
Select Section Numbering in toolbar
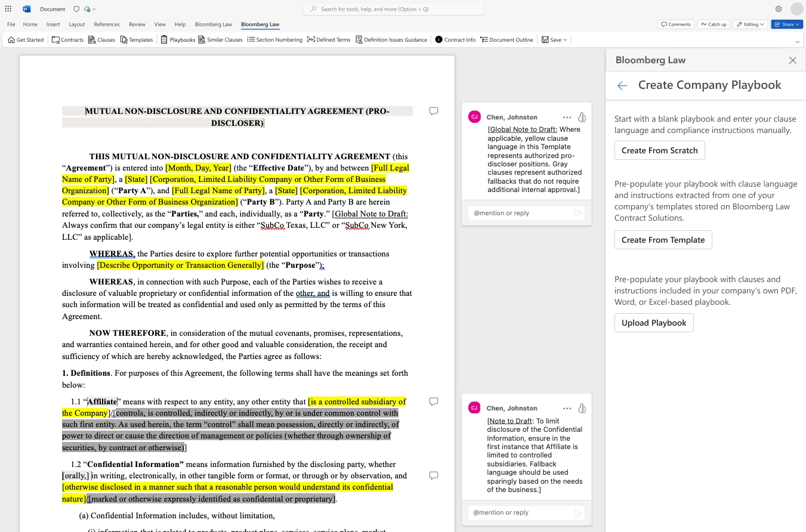(274, 40)
